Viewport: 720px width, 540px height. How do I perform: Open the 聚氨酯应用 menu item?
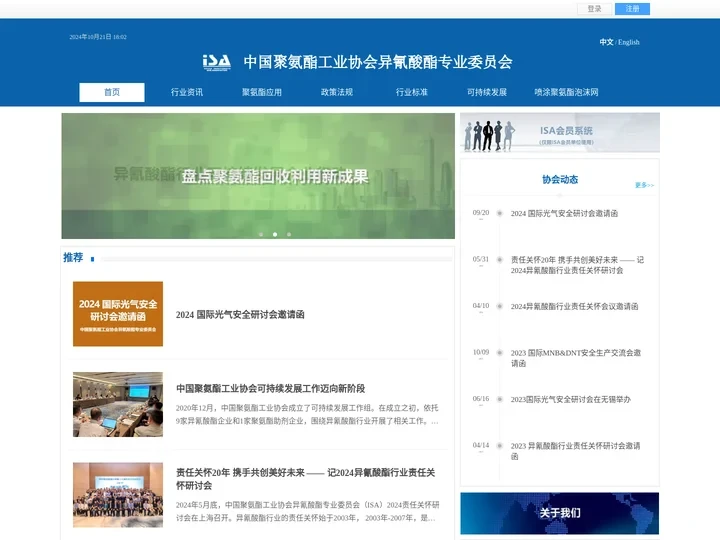[x=262, y=92]
